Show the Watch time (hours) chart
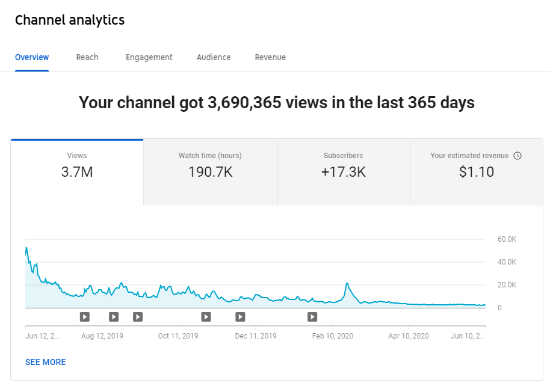This screenshot has width=550, height=392. click(210, 173)
